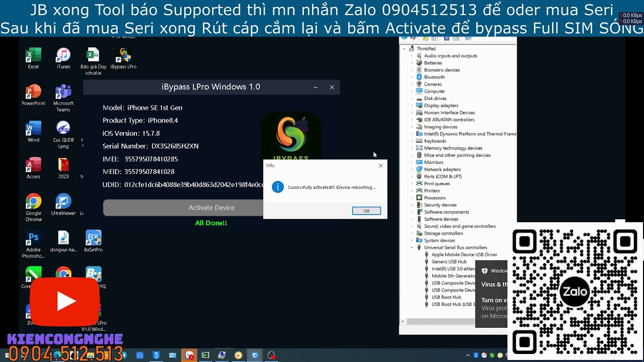The image size is (644, 362).
Task: Select Mice and other pointing devices
Action: [x=457, y=155]
